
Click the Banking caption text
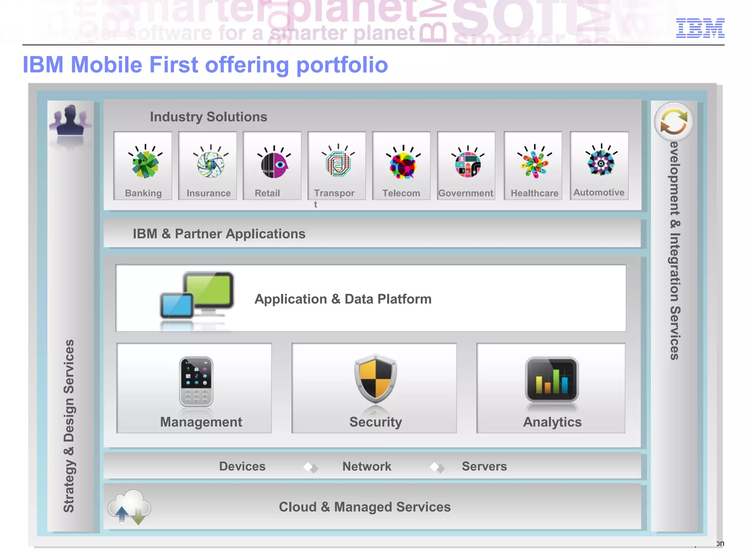(x=143, y=193)
